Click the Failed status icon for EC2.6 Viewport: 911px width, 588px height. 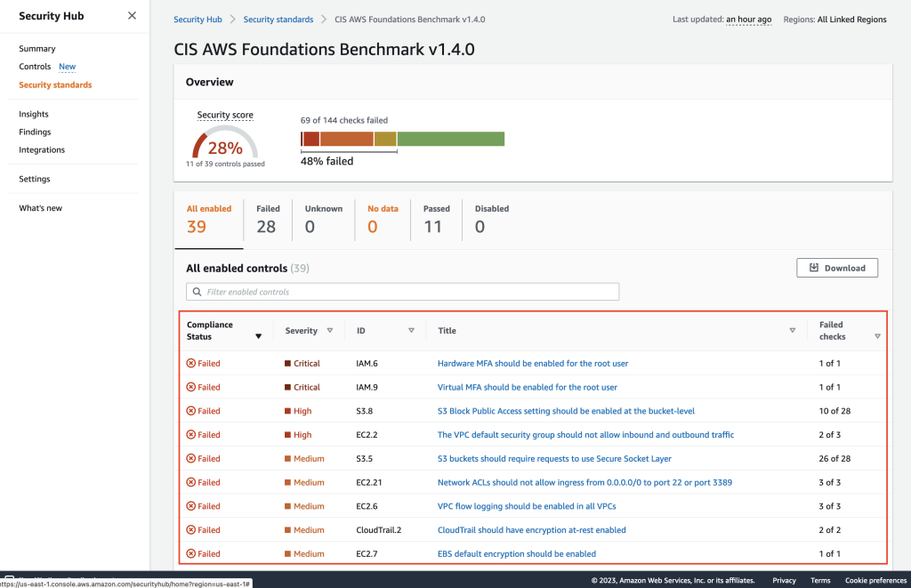[190, 506]
